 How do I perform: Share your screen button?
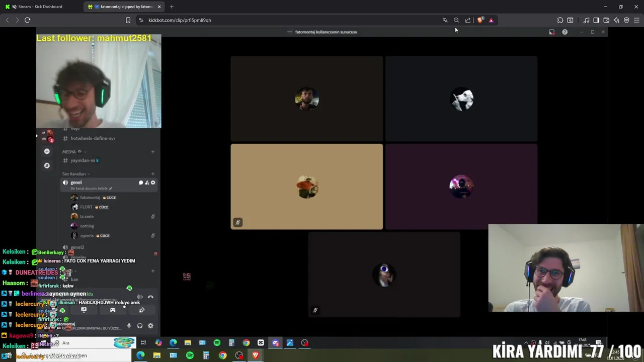coord(84,310)
